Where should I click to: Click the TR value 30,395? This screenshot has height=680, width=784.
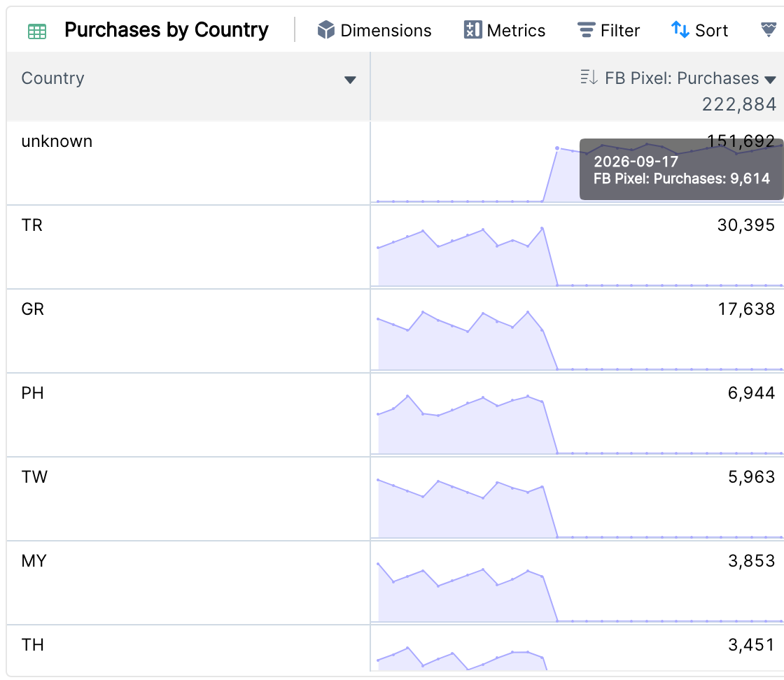(746, 225)
